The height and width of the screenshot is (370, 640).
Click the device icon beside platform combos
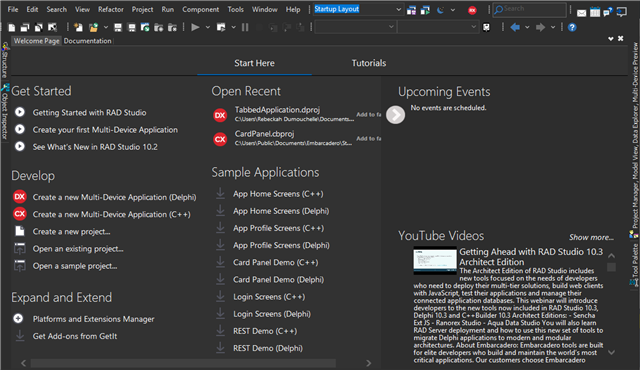(x=486, y=27)
